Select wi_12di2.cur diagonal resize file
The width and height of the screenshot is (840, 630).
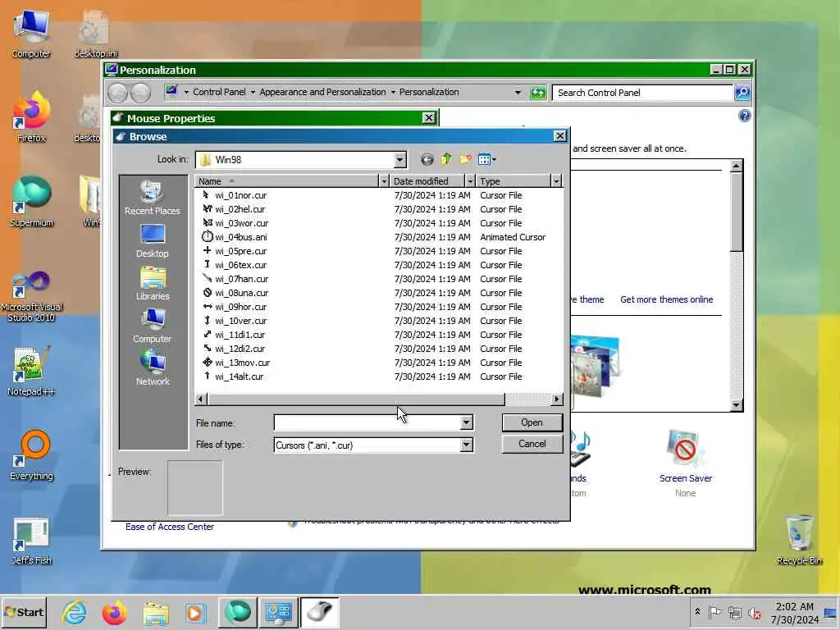tap(240, 349)
